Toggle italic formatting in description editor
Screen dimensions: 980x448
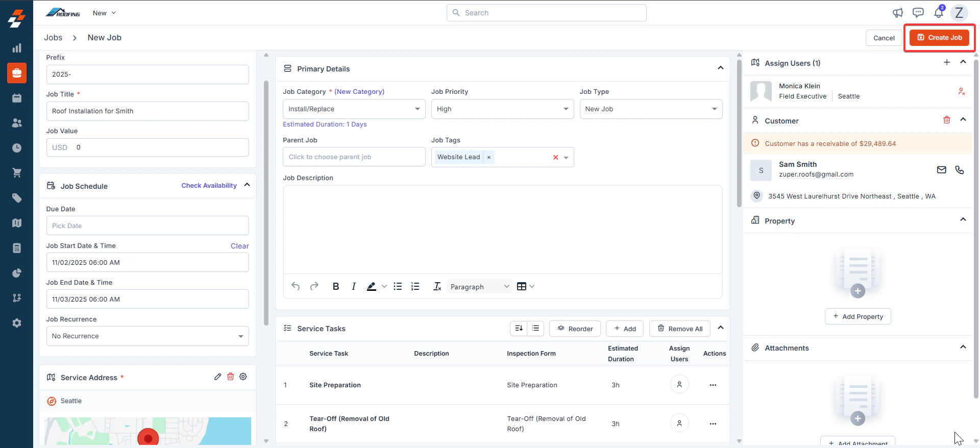(x=354, y=286)
